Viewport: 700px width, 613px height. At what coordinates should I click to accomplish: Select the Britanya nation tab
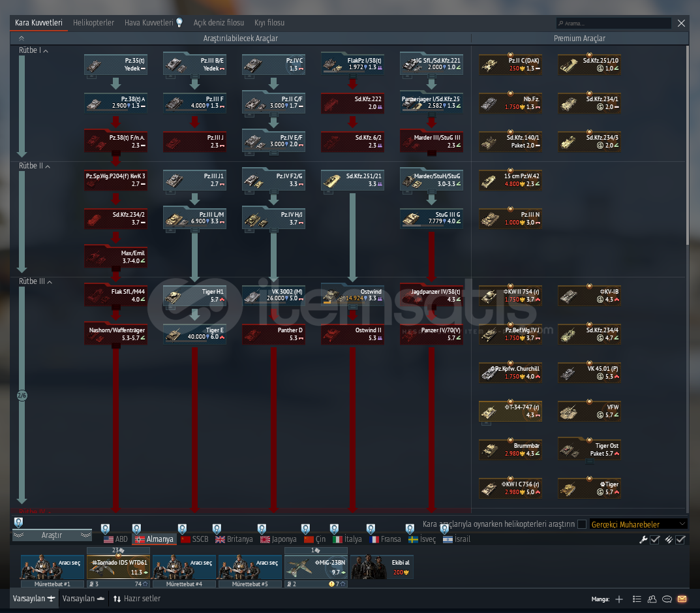click(x=234, y=539)
